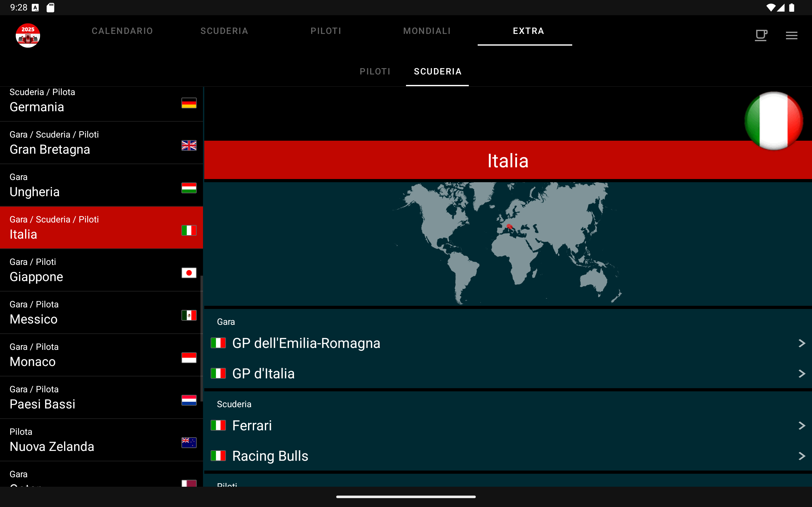Open the coffee cup donate icon

(x=761, y=35)
